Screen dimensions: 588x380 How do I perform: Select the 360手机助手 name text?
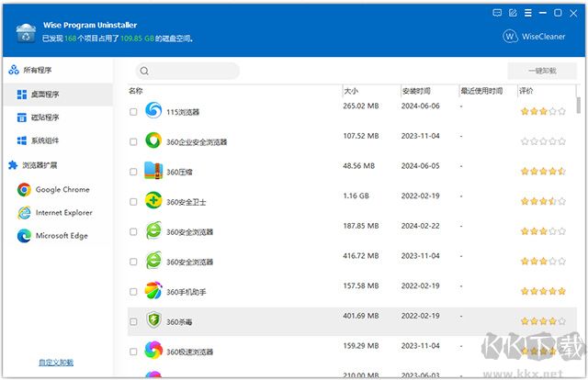tap(186, 292)
